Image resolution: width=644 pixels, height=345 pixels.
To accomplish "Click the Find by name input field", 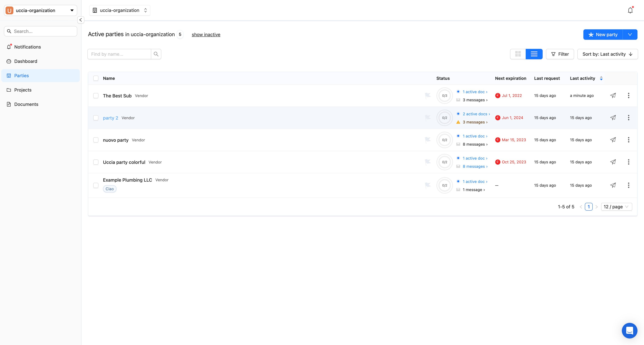I will tap(119, 54).
